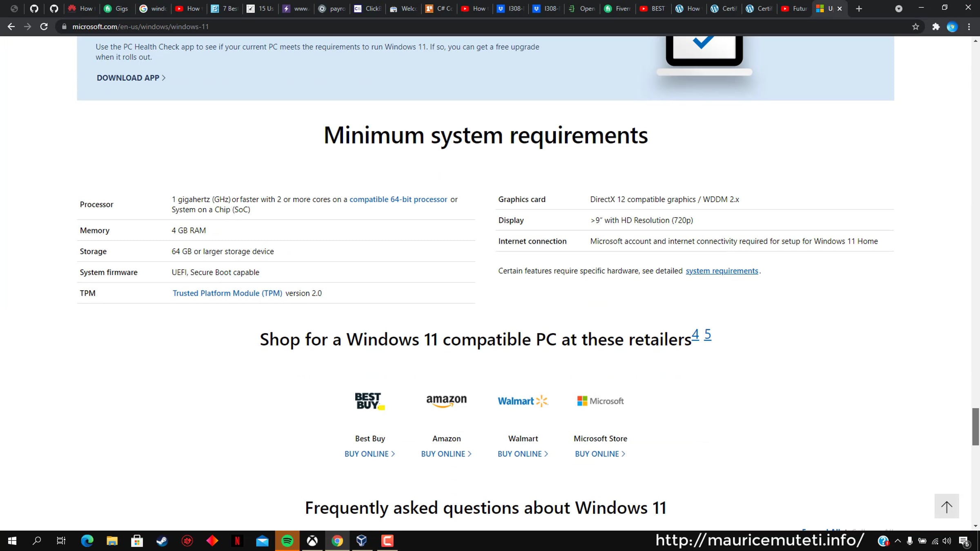Open footnote 5 link after retailers heading
980x551 pixels.
(708, 334)
